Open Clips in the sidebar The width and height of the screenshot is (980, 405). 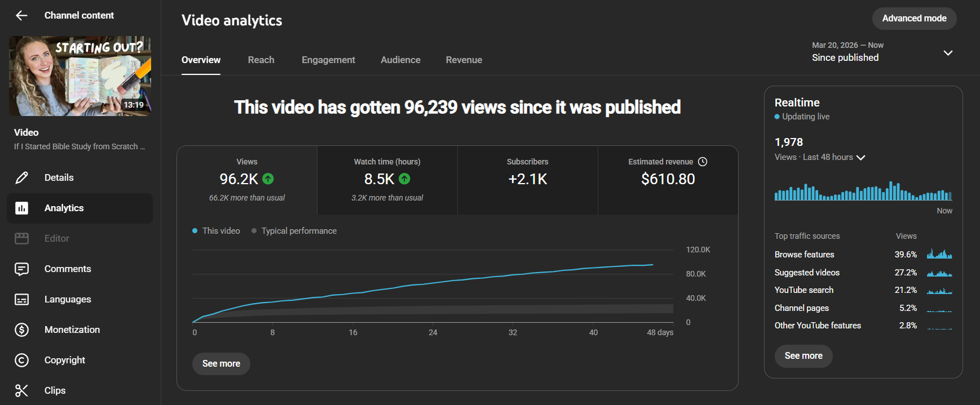point(80,391)
